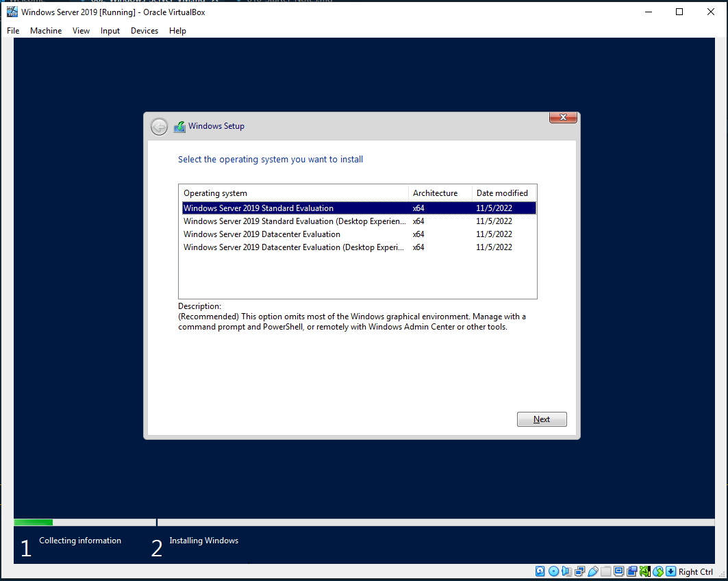Open the File menu
728x581 pixels.
[x=13, y=31]
